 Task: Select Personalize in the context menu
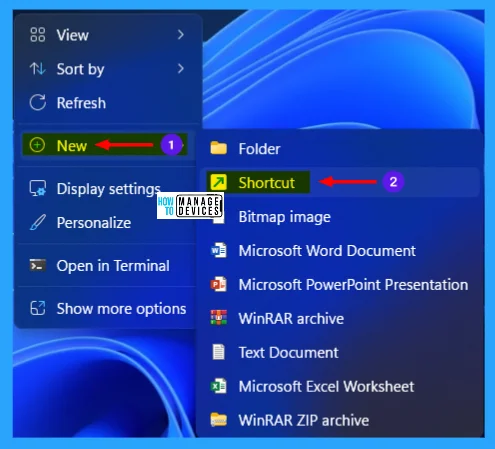pos(107,223)
